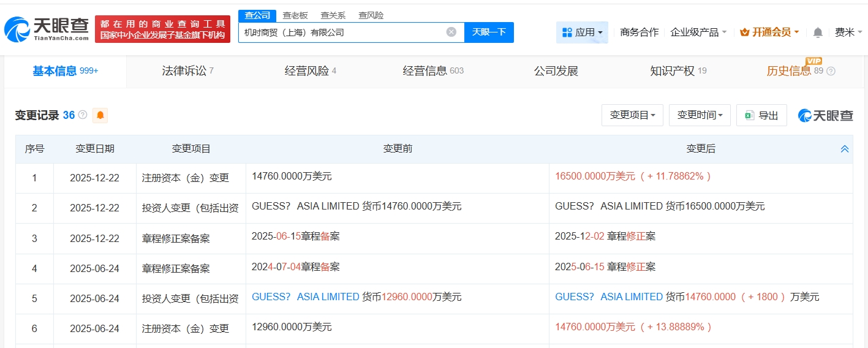The height and width of the screenshot is (348, 868).
Task: Click GUESS? ASIA LIMITED link in row 5
Action: point(305,297)
